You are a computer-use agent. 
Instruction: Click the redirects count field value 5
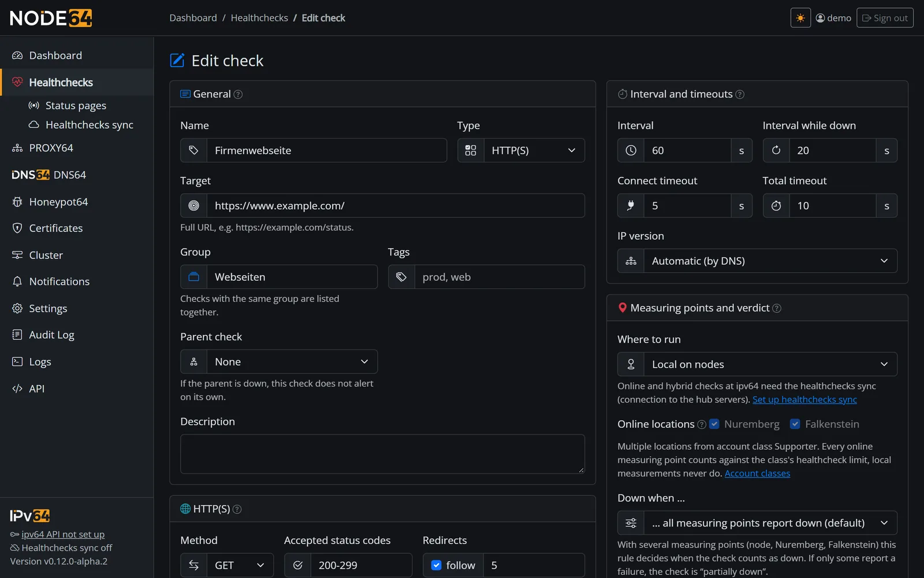click(x=534, y=565)
